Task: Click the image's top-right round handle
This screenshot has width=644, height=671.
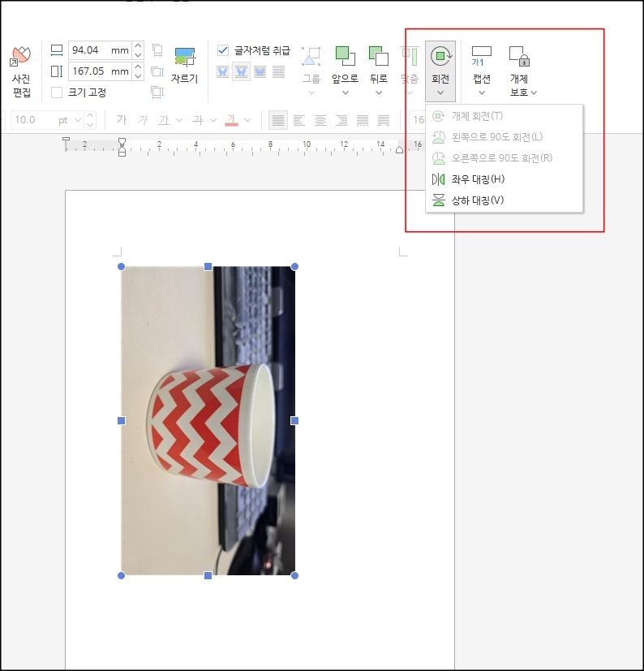Action: tap(294, 267)
